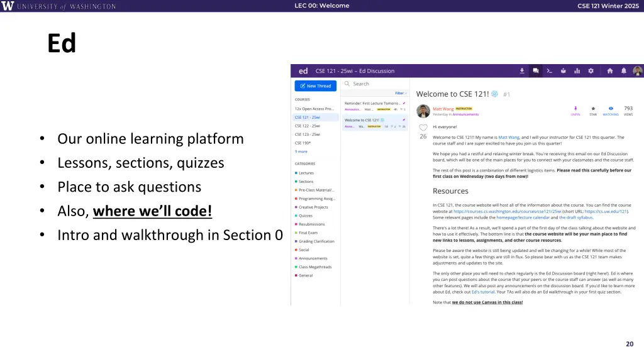Image resolution: width=644 pixels, height=362 pixels.
Task: Open the courses.cs.washington.edu course website link
Action: [508, 211]
